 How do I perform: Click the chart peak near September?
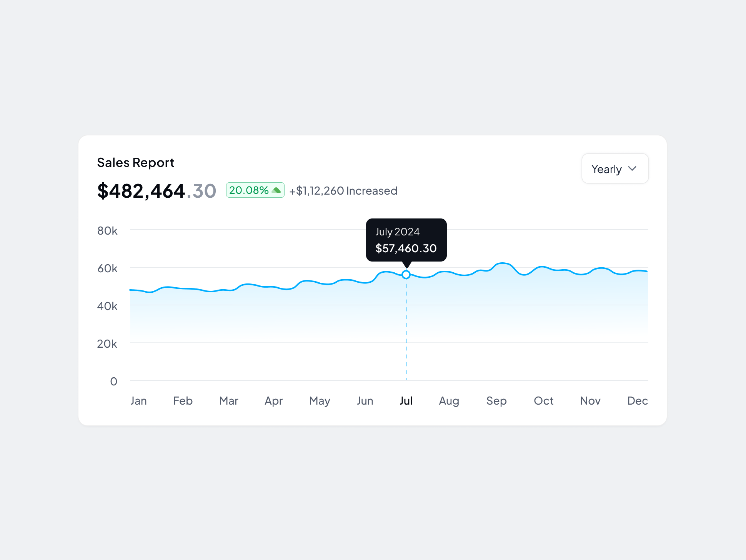point(502,264)
